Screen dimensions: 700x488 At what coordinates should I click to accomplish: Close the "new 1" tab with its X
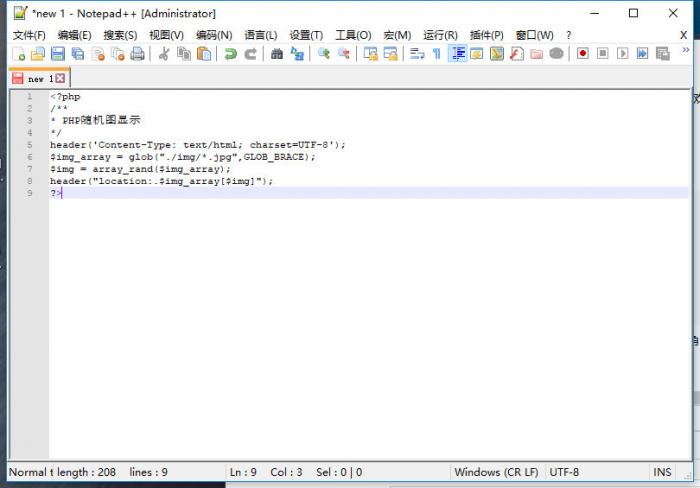[60, 78]
